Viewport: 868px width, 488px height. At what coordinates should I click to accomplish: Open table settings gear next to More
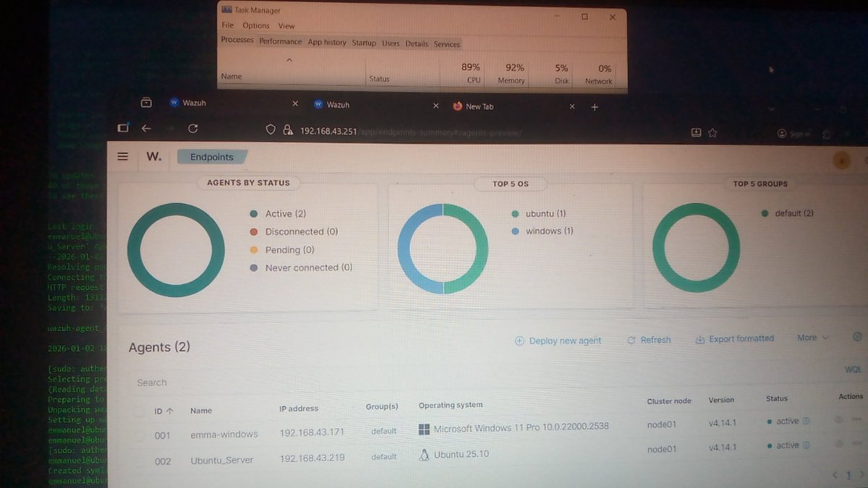point(857,337)
